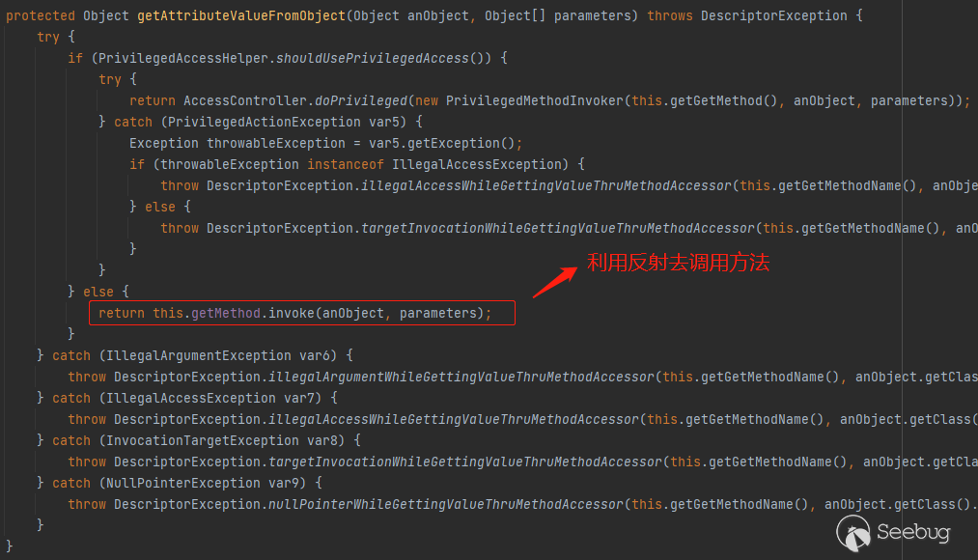The width and height of the screenshot is (978, 560).
Task: Click Object[] parameters in method signature
Action: tap(558, 15)
